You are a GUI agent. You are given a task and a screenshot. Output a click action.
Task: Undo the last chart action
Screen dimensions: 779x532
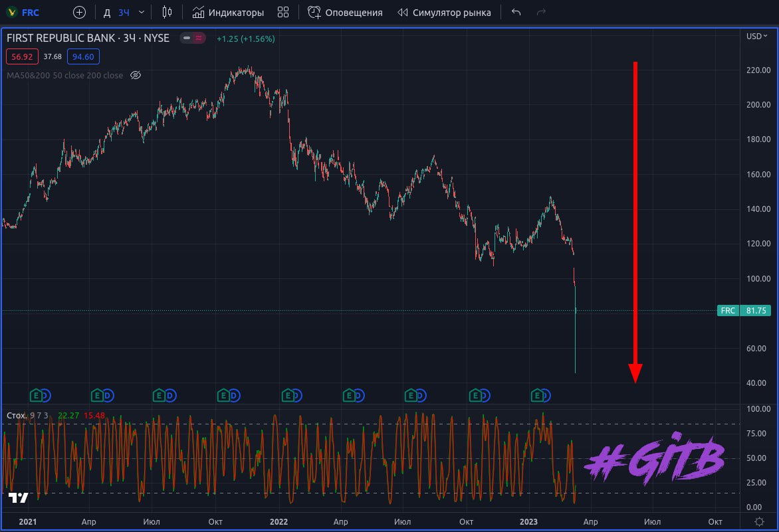516,13
